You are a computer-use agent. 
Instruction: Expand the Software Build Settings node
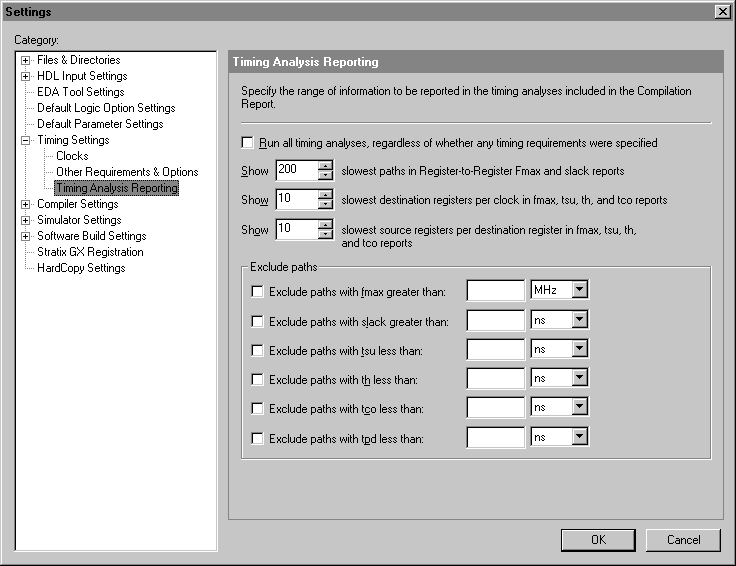(x=25, y=236)
